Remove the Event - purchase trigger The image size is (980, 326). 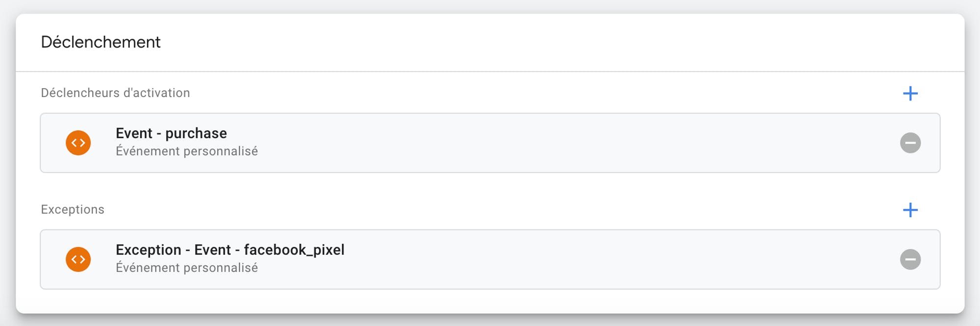910,143
